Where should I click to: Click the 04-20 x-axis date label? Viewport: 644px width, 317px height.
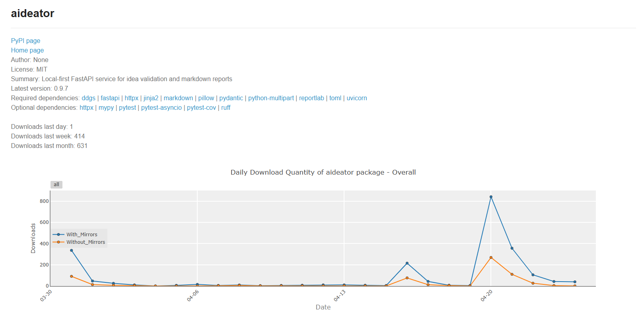(486, 296)
